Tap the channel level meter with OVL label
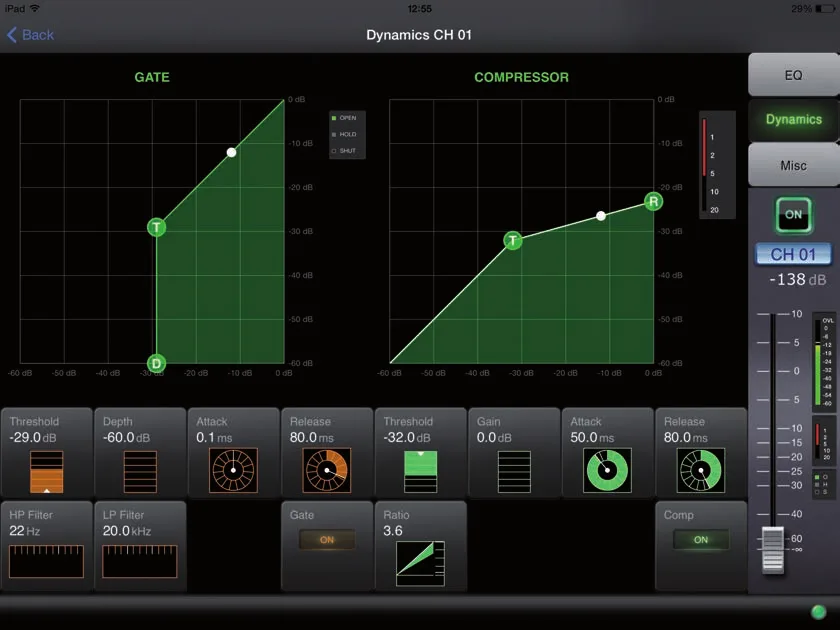Image resolution: width=840 pixels, height=630 pixels. (823, 362)
